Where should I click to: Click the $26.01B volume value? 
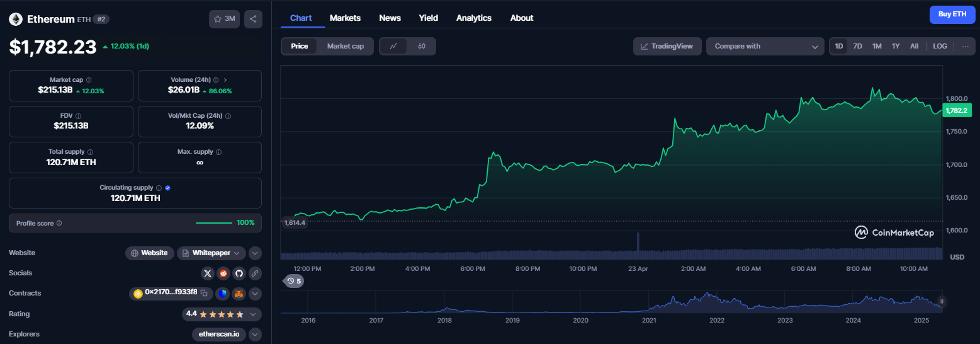(184, 90)
